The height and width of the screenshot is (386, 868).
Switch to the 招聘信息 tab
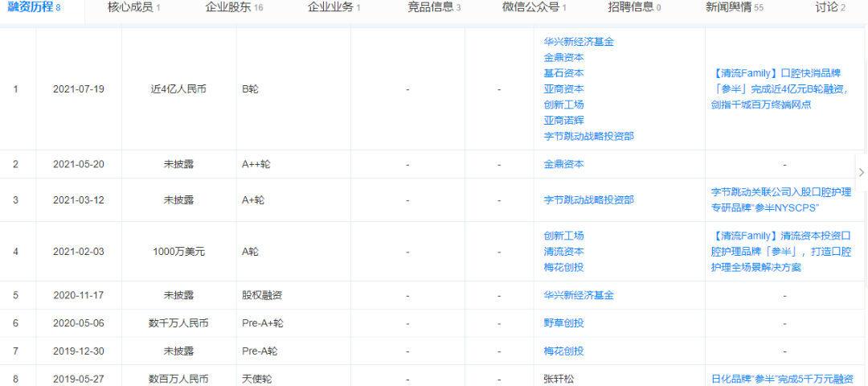click(x=634, y=7)
